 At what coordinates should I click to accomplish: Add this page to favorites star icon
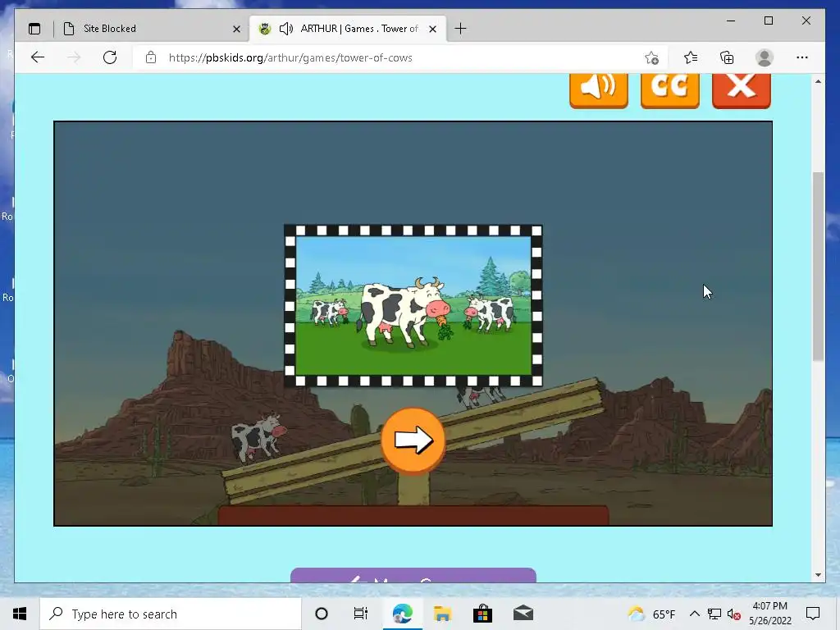point(651,58)
